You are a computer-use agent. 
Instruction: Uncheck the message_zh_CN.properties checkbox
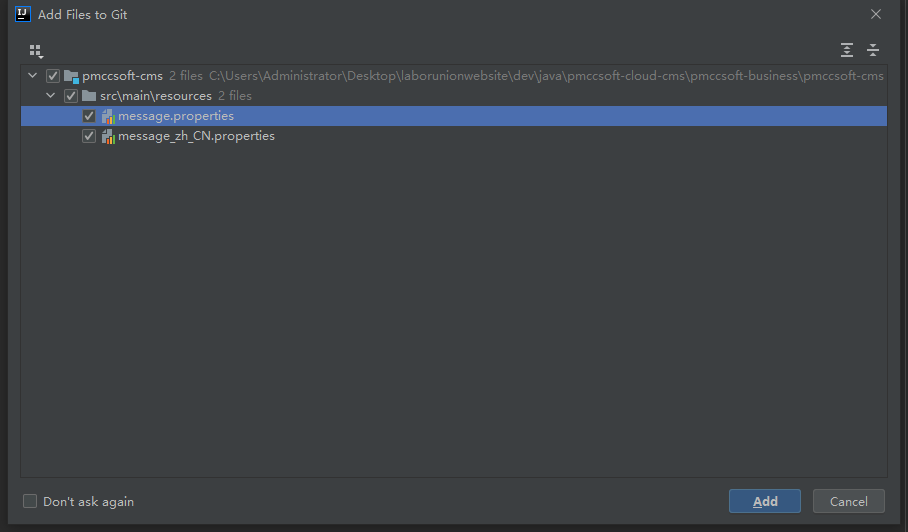89,136
